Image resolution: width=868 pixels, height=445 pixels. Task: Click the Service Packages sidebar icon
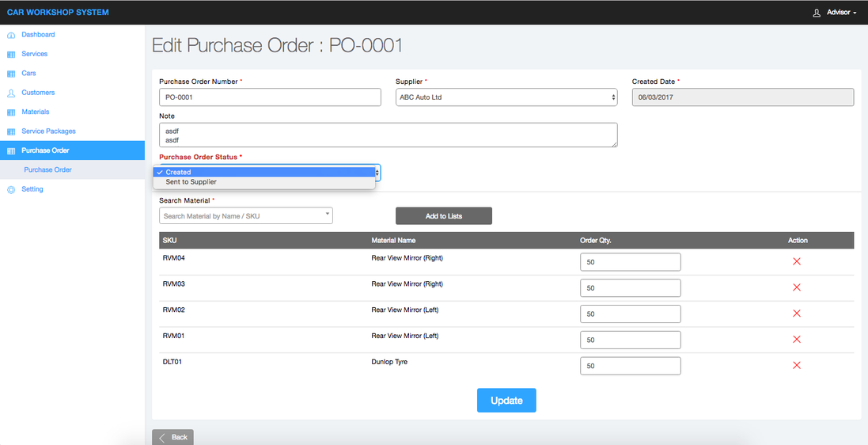11,131
